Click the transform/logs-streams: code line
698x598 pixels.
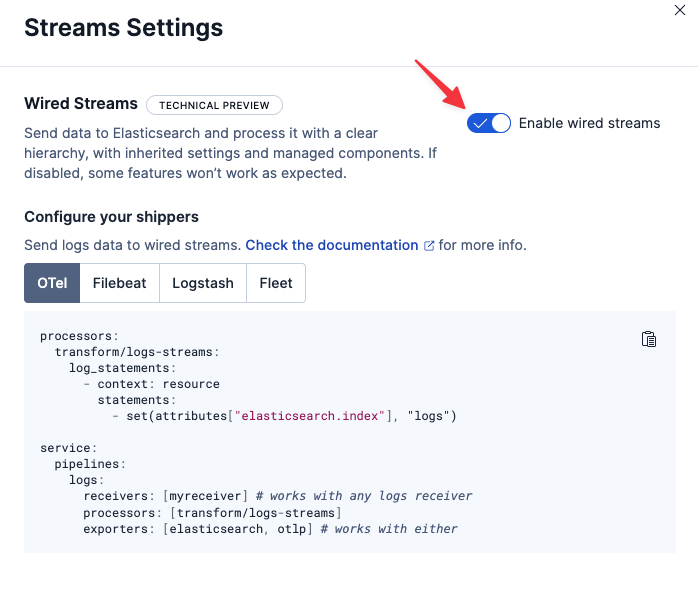click(x=137, y=352)
